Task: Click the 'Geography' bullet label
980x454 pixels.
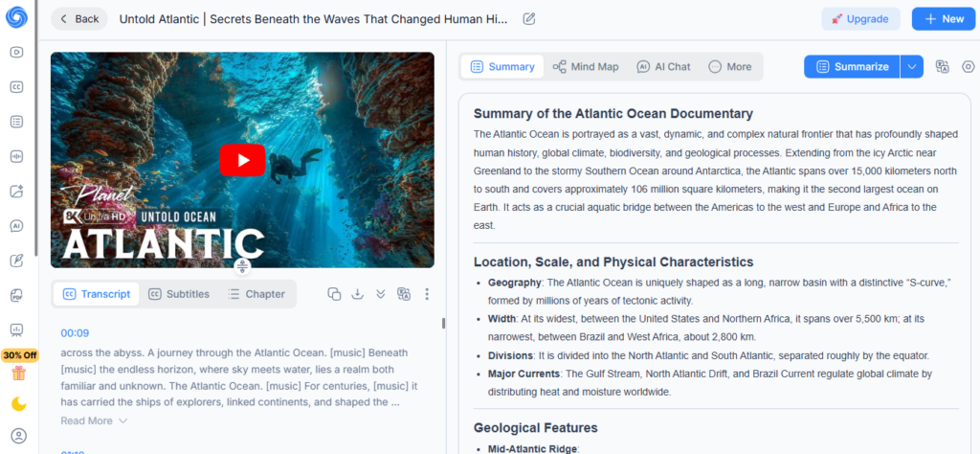Action: 514,283
